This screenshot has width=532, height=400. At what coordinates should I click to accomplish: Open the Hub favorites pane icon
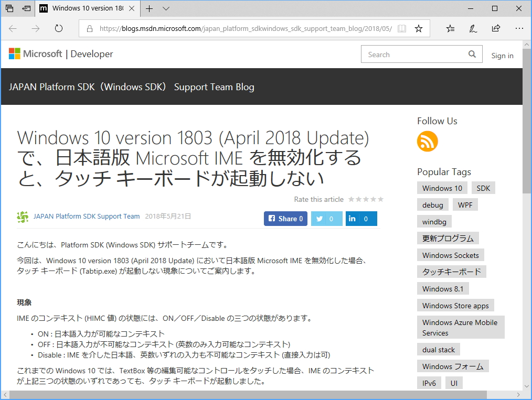(x=450, y=28)
